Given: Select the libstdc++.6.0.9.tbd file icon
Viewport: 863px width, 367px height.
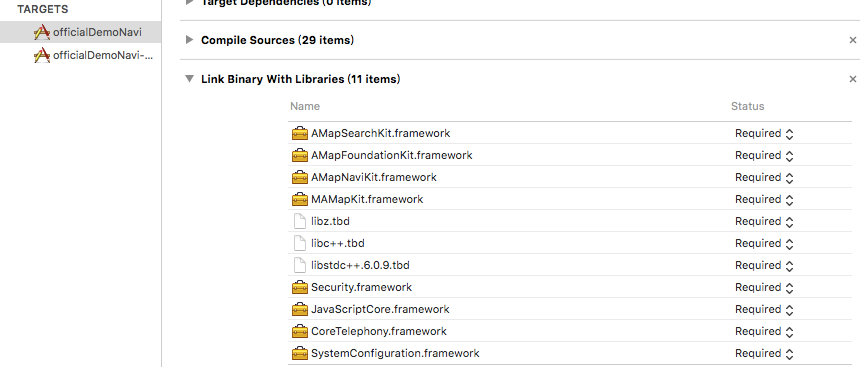Looking at the screenshot, I should tap(299, 265).
